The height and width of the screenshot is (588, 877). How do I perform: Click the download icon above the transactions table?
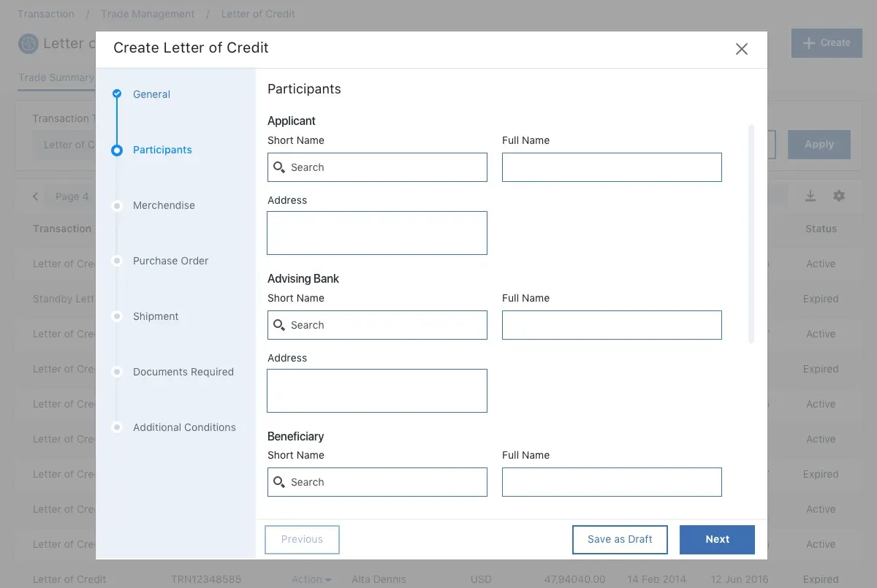click(x=810, y=196)
